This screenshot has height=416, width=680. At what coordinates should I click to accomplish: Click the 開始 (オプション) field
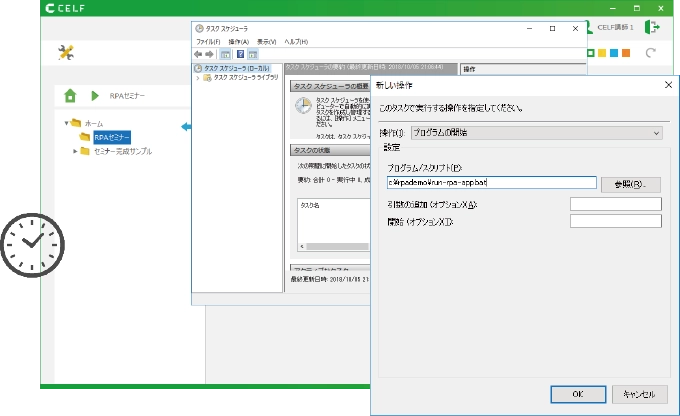point(615,221)
